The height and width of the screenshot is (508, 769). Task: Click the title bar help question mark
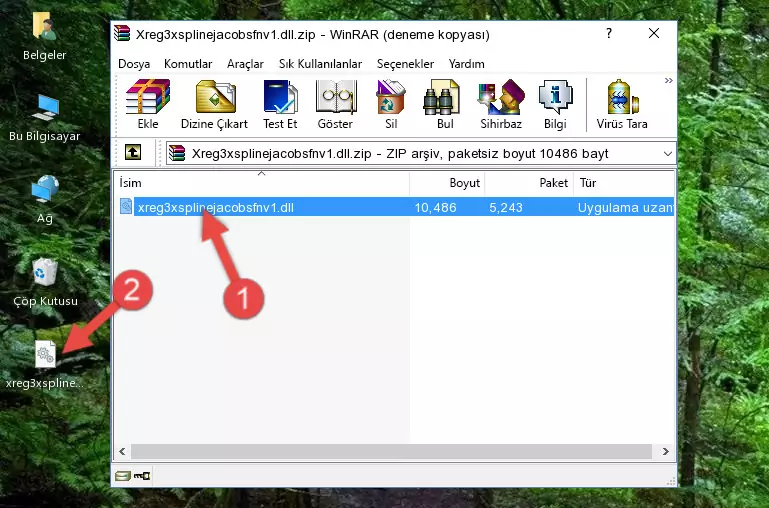tap(609, 33)
